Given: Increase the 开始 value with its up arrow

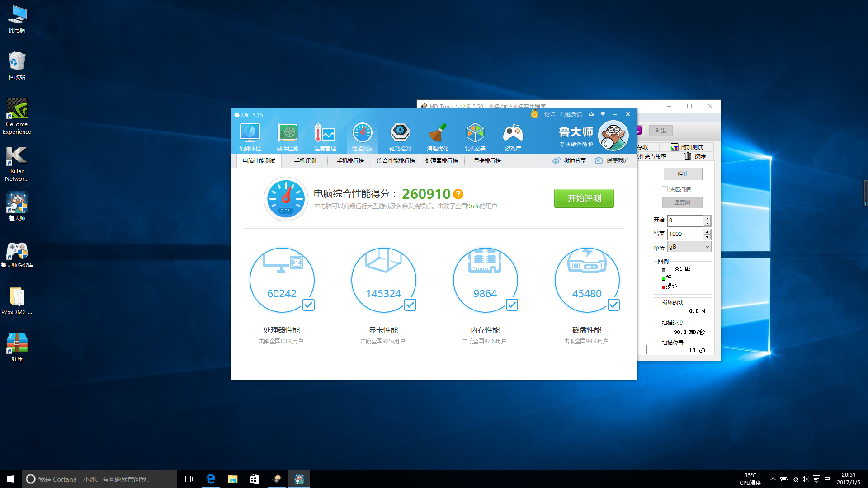Looking at the screenshot, I should tap(708, 218).
